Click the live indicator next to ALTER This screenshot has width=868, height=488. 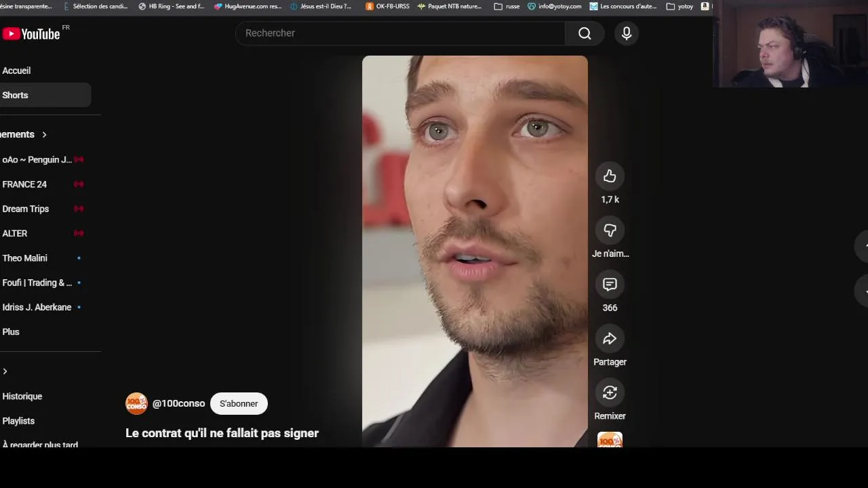tap(79, 233)
